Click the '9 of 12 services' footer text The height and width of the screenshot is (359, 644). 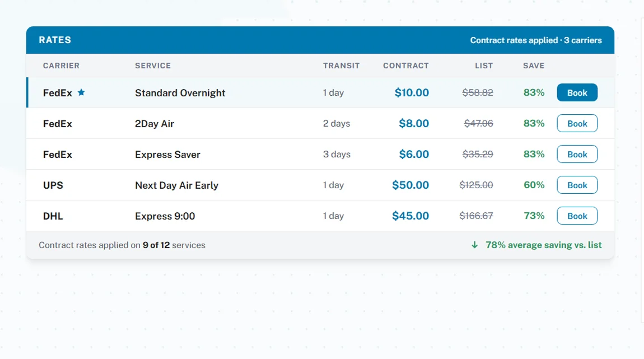(x=174, y=245)
